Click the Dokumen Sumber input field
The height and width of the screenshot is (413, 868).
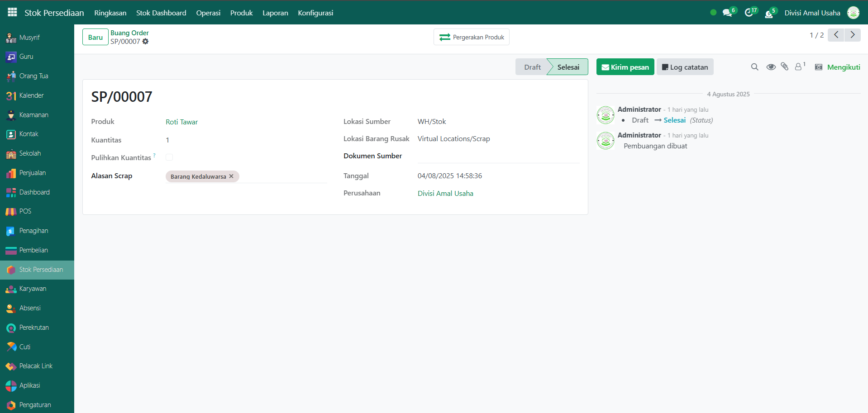coord(498,156)
